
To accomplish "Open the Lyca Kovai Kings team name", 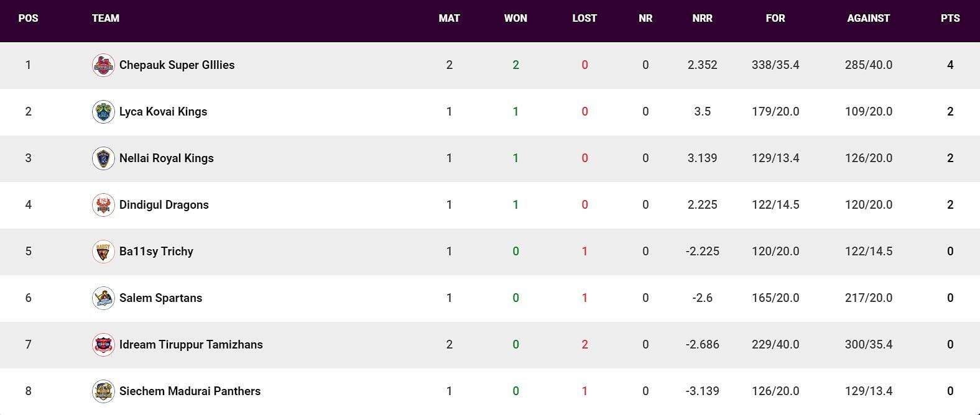I will click(x=163, y=111).
